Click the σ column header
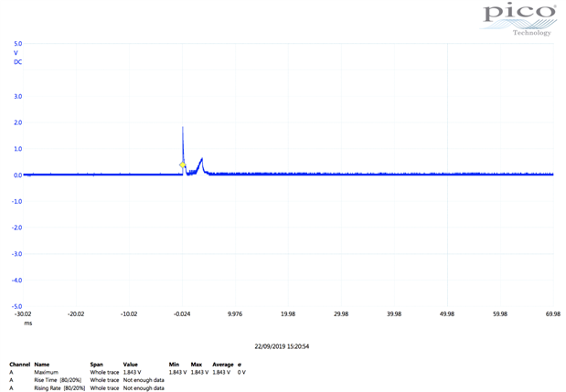566x392 pixels. pyautogui.click(x=240, y=365)
